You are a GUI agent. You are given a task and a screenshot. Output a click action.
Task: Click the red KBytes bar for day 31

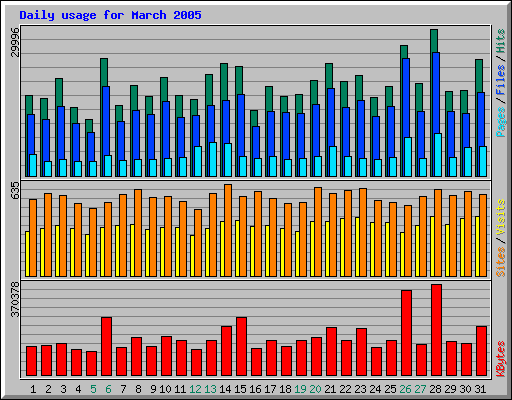coord(481,351)
